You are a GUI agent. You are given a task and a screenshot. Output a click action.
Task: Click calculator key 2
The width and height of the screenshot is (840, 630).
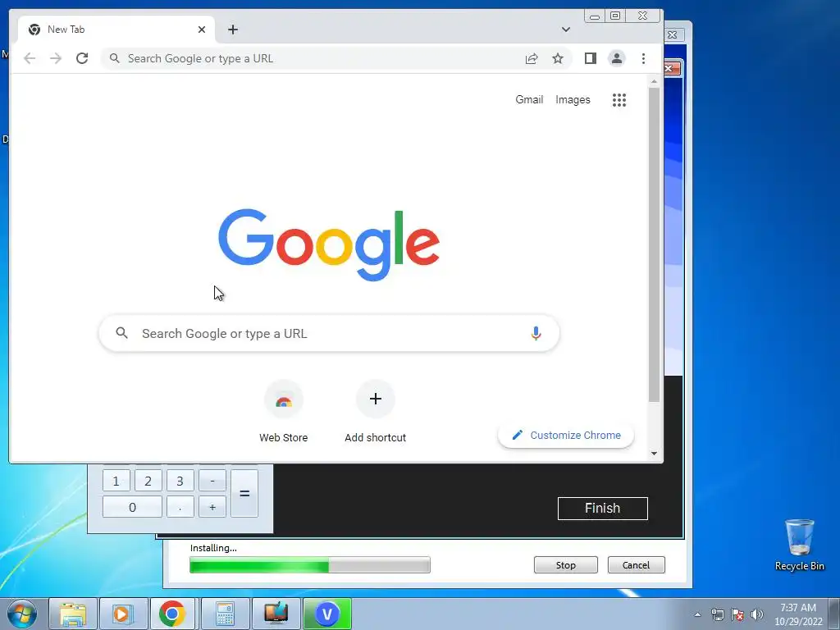click(x=148, y=481)
